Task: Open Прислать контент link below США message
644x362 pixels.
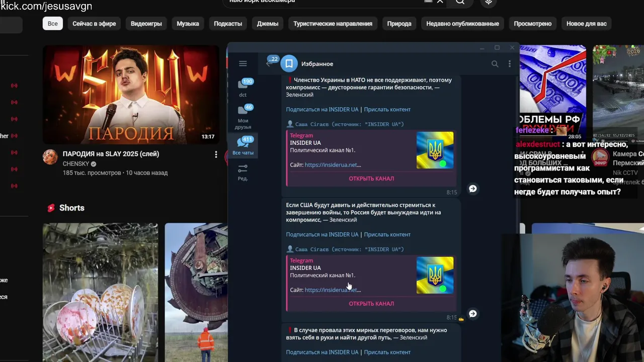Action: 387,235
